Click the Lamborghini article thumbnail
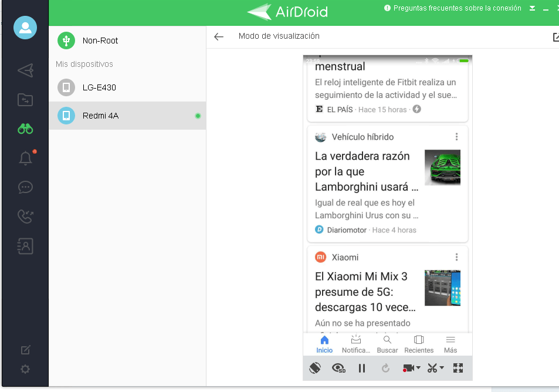 pos(442,167)
